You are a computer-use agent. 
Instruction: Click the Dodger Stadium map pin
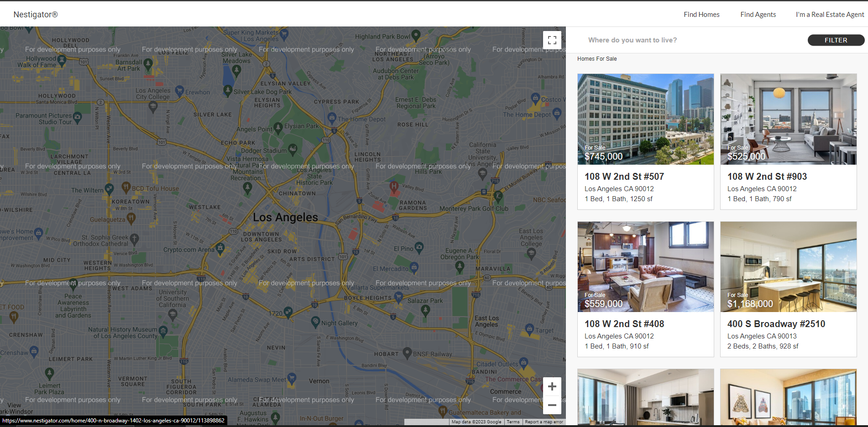pos(293,149)
